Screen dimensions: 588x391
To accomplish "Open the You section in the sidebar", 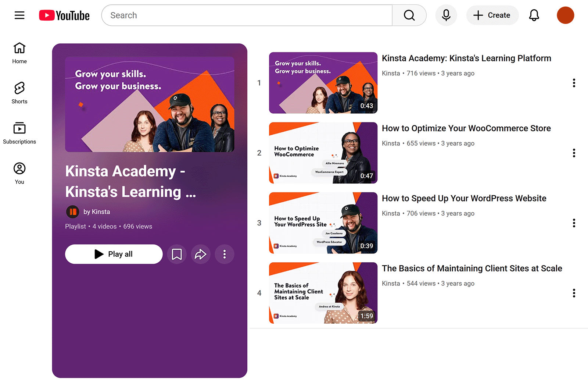I will coord(19,174).
